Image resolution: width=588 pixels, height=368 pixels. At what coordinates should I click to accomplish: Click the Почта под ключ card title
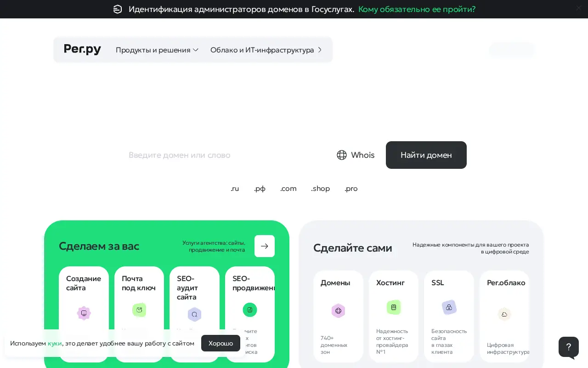point(139,283)
